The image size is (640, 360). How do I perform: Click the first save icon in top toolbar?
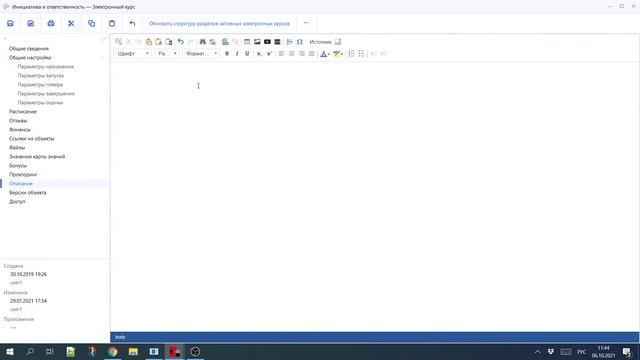[x=10, y=24]
